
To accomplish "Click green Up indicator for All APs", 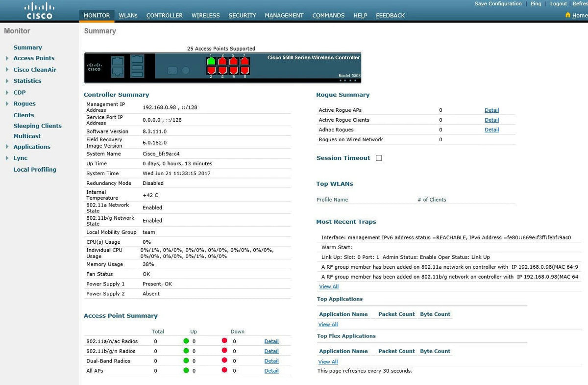I will click(186, 370).
